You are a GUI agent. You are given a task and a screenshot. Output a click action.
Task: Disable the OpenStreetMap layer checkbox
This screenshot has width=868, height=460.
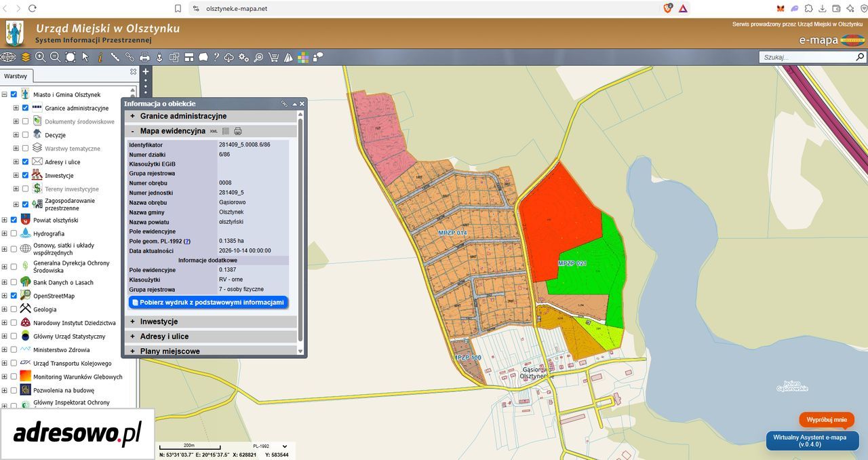(14, 296)
